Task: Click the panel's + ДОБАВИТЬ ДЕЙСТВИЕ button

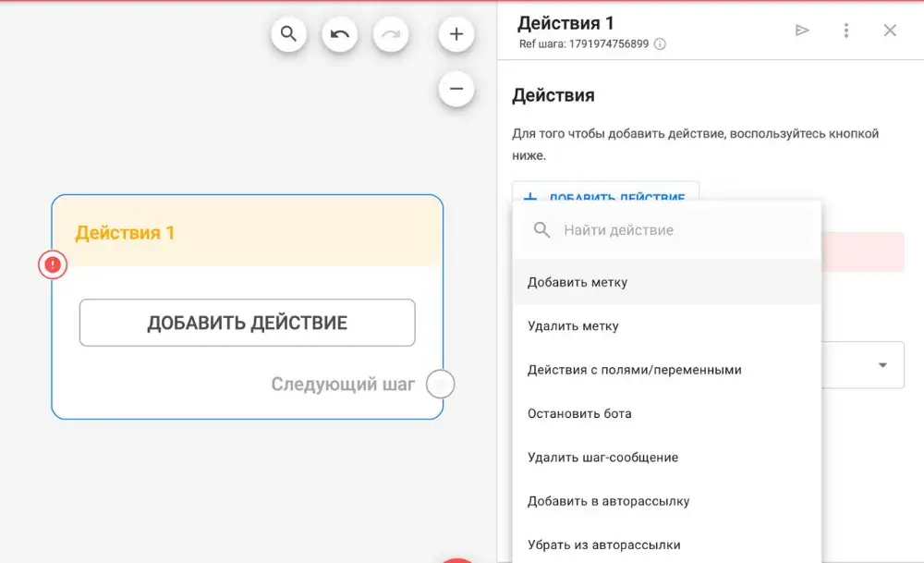Action: pos(605,192)
